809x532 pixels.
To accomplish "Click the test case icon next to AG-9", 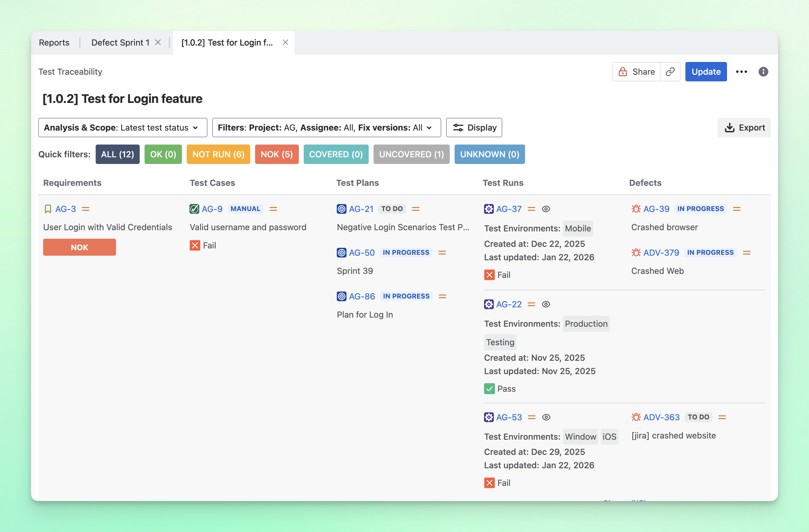I will click(x=194, y=209).
